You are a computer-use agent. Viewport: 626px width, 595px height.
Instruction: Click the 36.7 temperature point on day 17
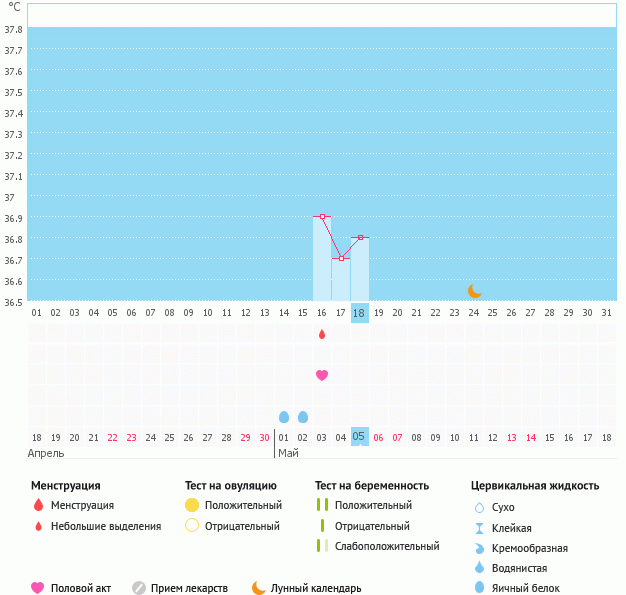tap(341, 258)
